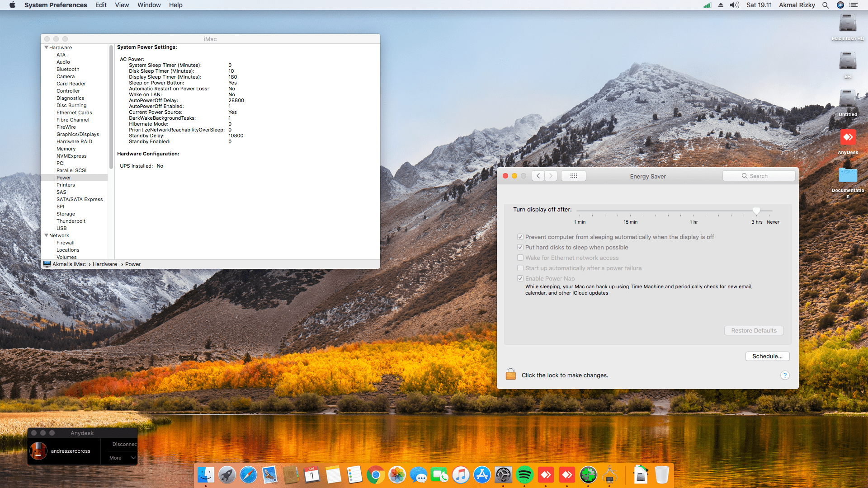Toggle Prevent computer from sleeping automatically checkbox
Screen dimensions: 868x488
point(520,237)
